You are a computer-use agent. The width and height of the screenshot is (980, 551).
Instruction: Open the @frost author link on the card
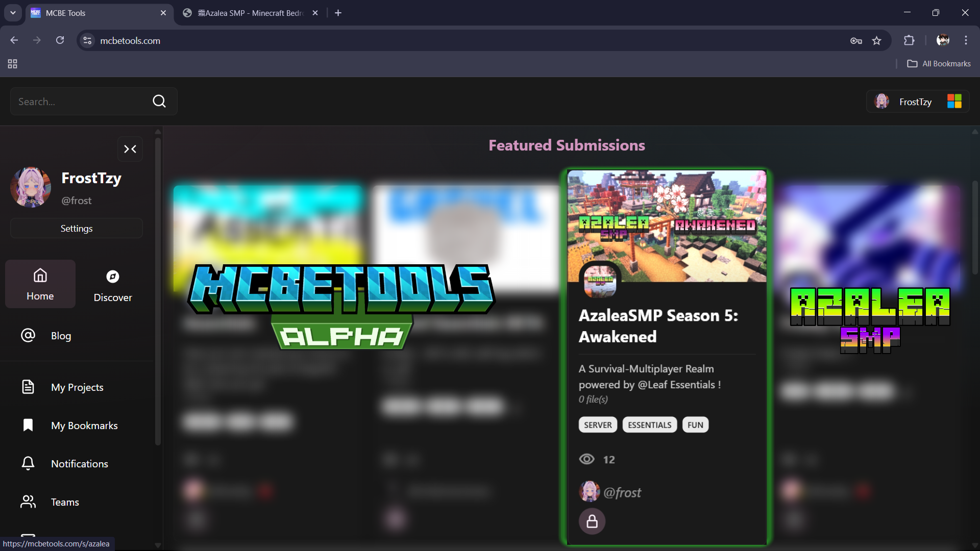tap(622, 492)
